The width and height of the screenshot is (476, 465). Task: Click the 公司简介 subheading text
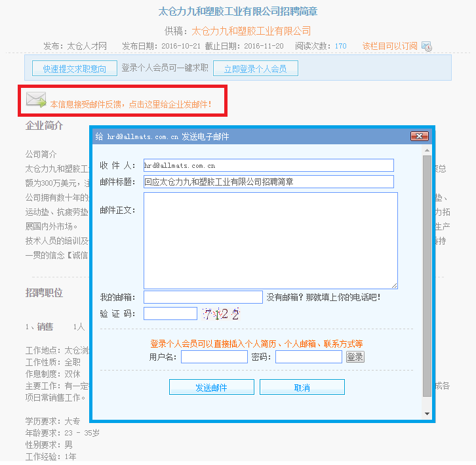[41, 154]
